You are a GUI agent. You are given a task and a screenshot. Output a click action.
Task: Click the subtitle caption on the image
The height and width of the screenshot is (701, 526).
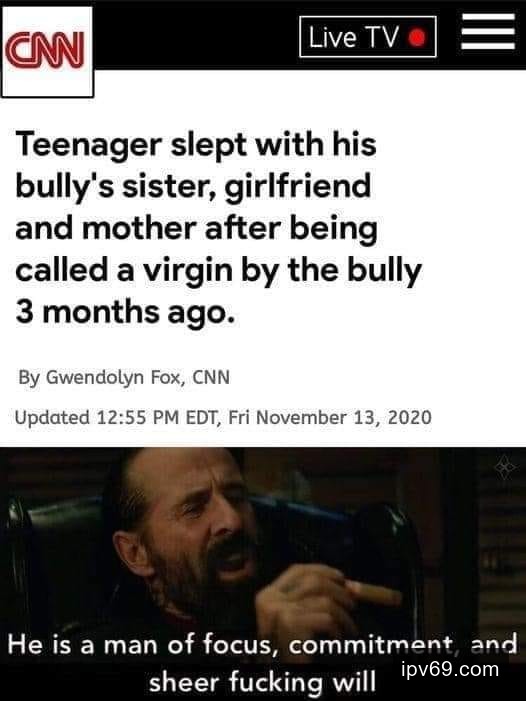(x=263, y=663)
